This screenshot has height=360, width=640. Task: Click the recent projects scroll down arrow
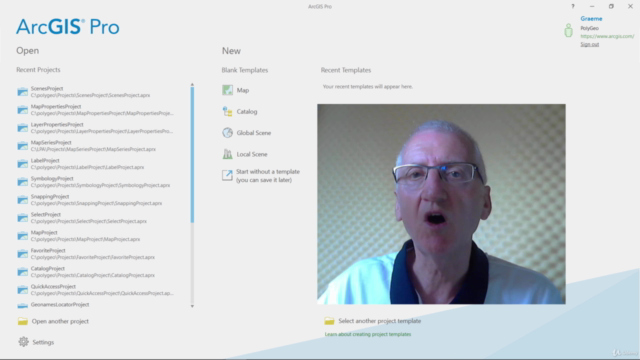tap(192, 306)
